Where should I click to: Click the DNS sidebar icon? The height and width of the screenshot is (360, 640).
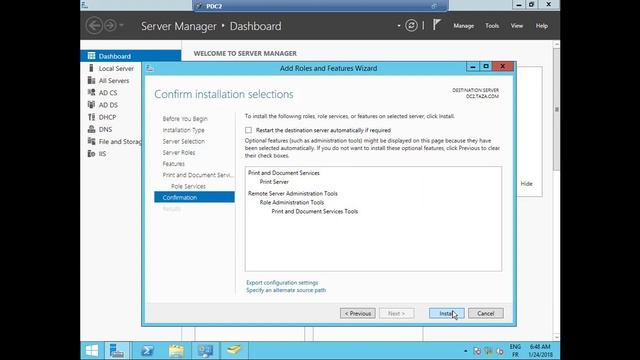pos(91,129)
